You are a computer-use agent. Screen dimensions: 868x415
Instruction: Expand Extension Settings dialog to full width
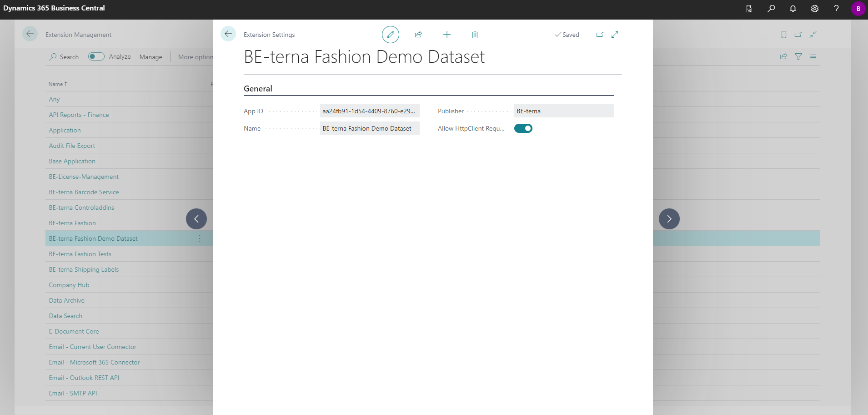pyautogui.click(x=615, y=35)
